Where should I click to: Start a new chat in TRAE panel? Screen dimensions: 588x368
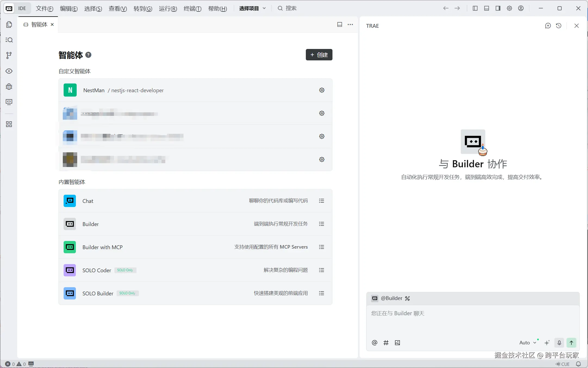548,26
